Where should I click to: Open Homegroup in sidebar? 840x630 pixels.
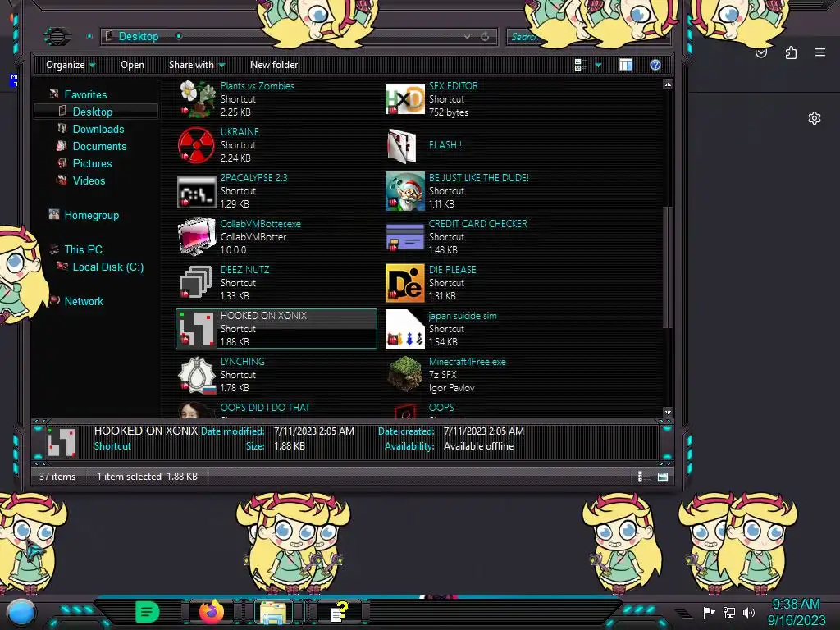tap(92, 216)
